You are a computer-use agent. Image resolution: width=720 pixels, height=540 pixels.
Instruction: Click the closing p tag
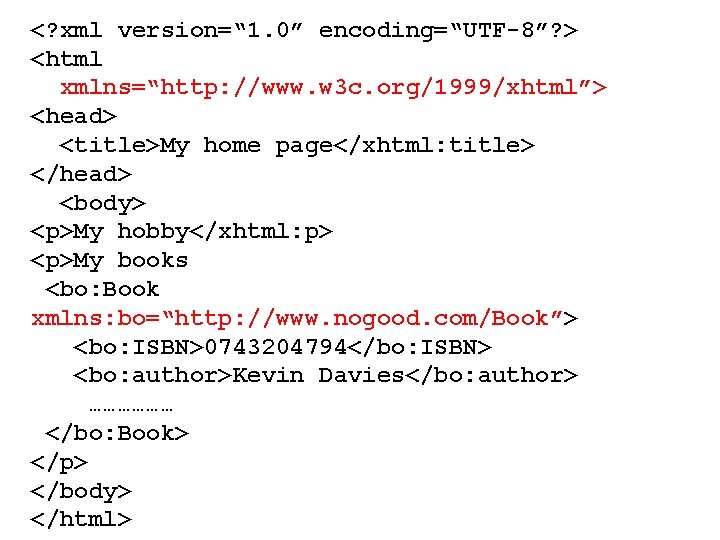(x=58, y=463)
